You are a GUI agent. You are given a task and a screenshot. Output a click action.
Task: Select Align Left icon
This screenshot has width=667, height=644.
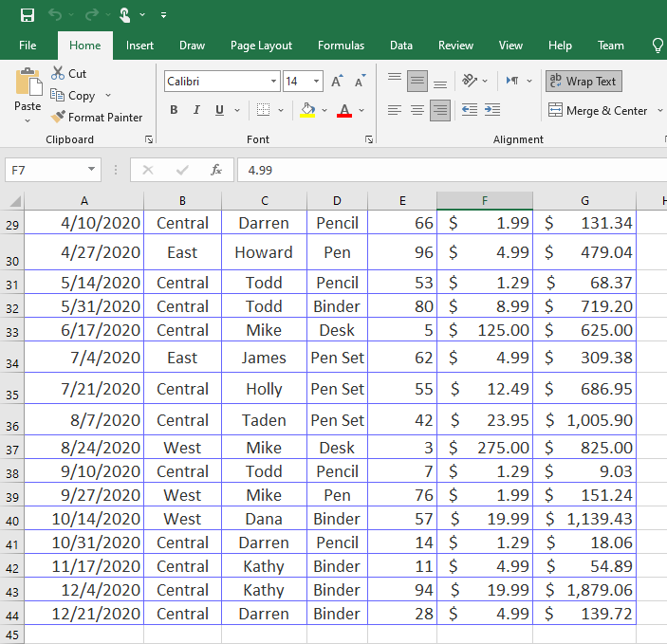click(x=395, y=110)
